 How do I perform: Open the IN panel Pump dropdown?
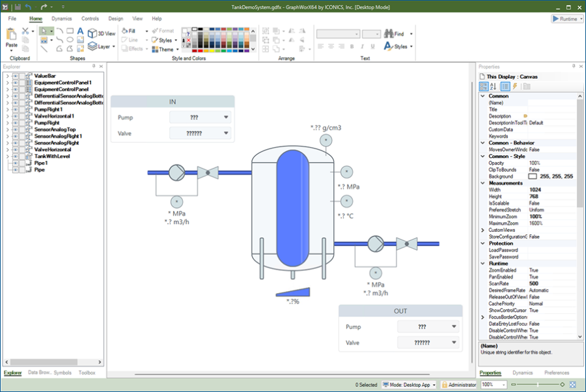click(x=226, y=117)
